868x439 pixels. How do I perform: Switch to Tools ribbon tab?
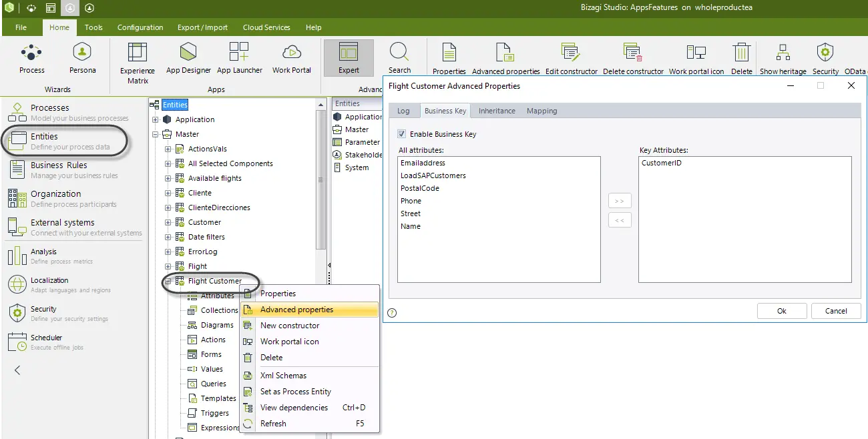[x=93, y=27]
